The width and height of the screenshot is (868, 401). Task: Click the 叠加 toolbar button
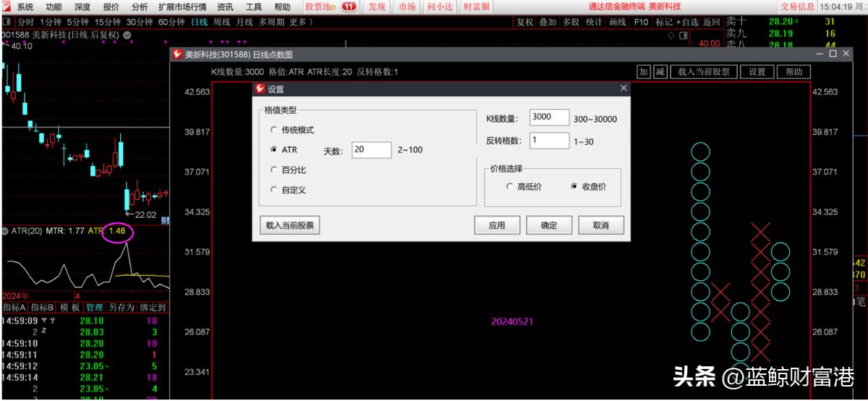[548, 22]
